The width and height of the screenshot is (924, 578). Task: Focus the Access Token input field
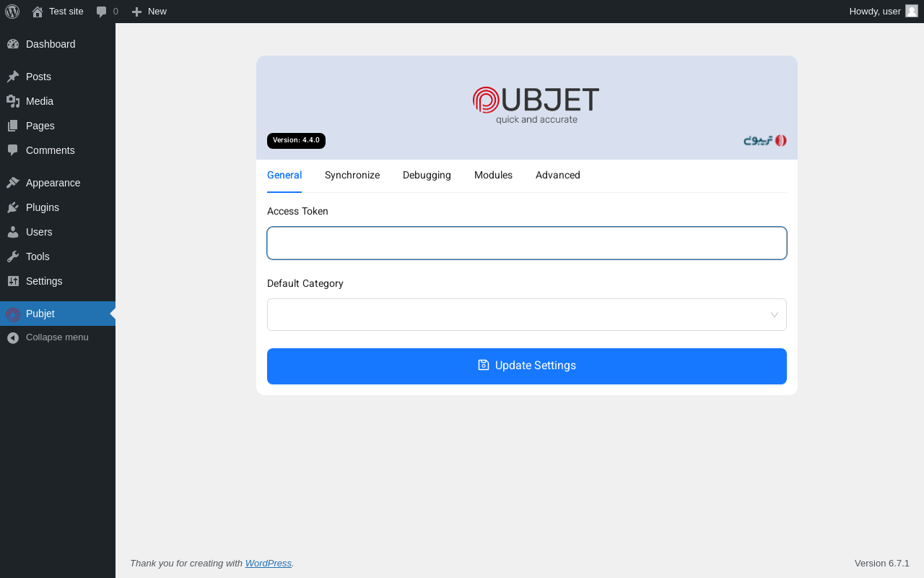click(x=527, y=243)
